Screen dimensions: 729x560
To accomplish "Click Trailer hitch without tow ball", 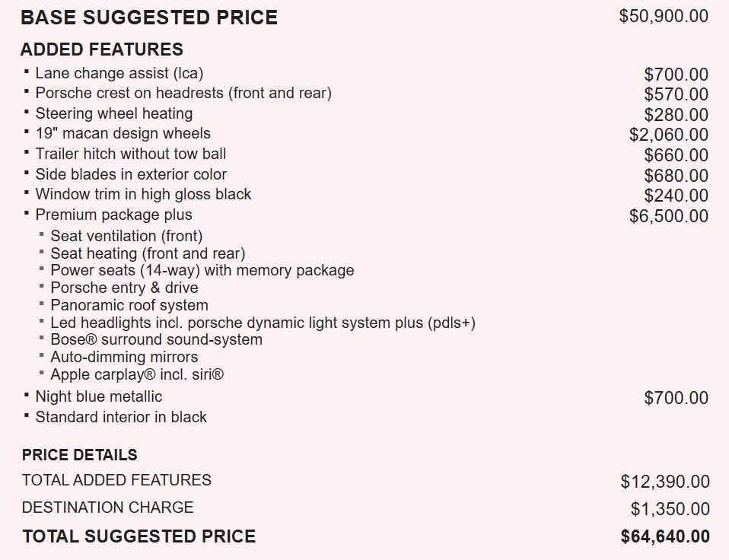I will tap(130, 154).
